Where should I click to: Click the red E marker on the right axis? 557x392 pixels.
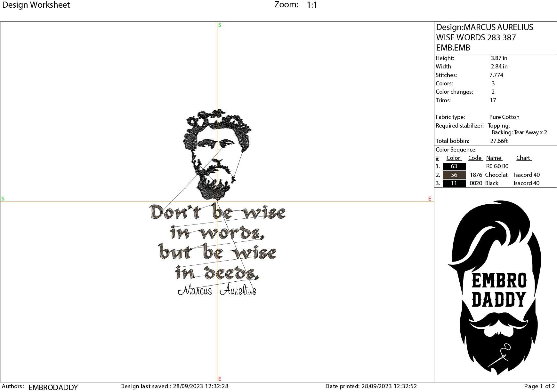coord(429,198)
